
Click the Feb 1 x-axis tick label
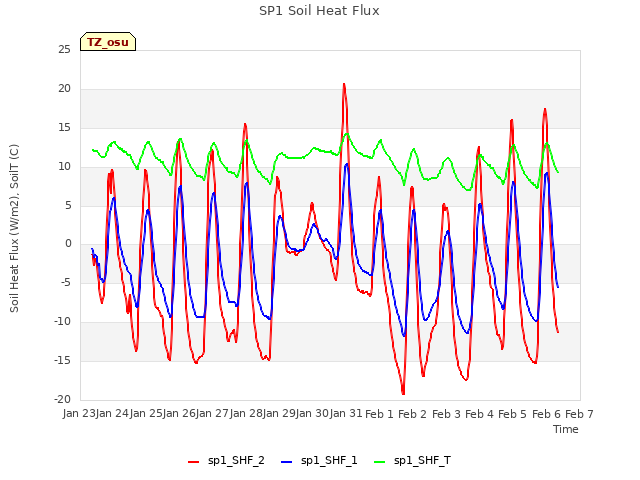coord(379,414)
